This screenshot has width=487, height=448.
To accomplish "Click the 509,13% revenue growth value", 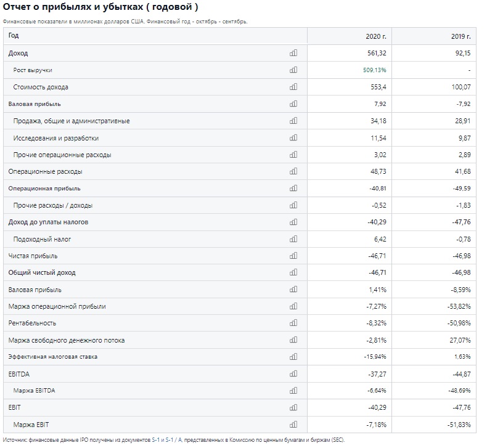I will coord(375,70).
